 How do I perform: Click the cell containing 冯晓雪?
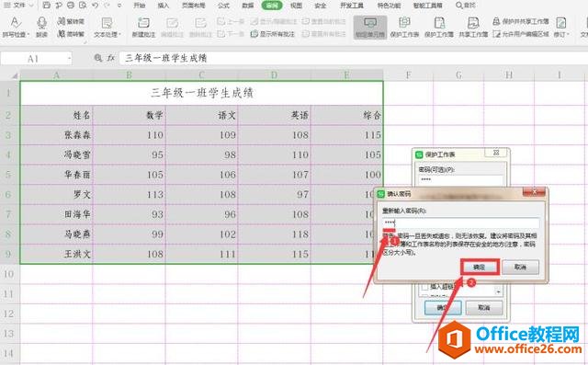click(57, 155)
